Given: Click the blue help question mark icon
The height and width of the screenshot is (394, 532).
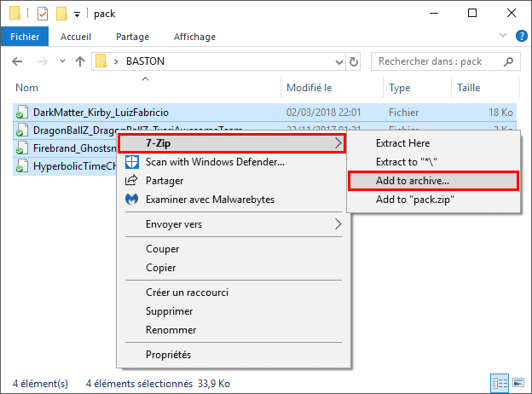Looking at the screenshot, I should pos(521,37).
